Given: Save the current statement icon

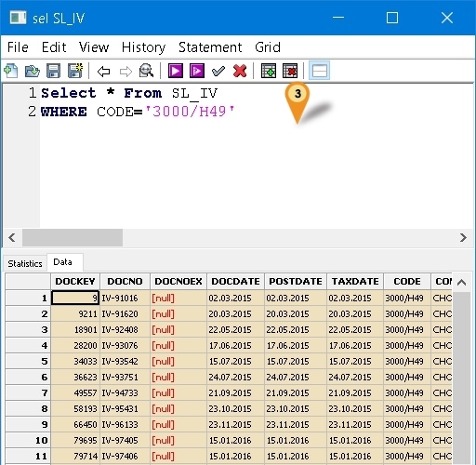Looking at the screenshot, I should pos(53,71).
